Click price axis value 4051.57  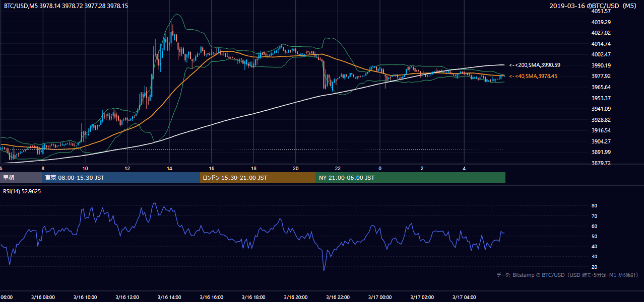[601, 12]
